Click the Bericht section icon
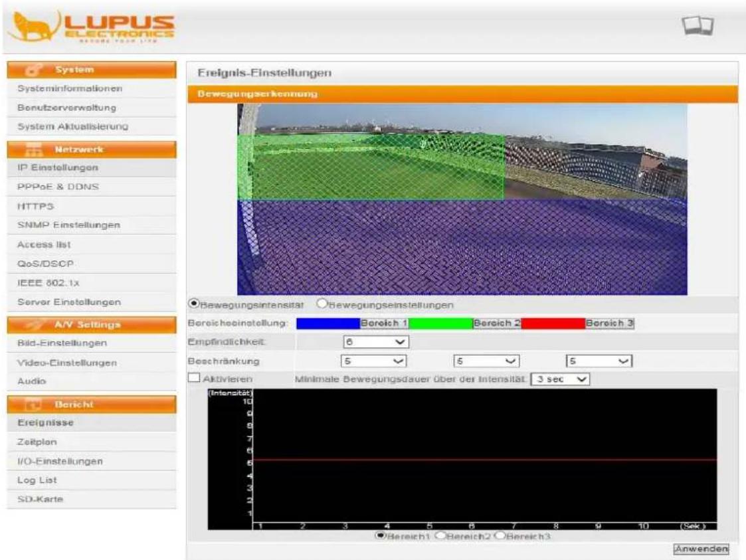The width and height of the screenshot is (746, 560). [33, 405]
